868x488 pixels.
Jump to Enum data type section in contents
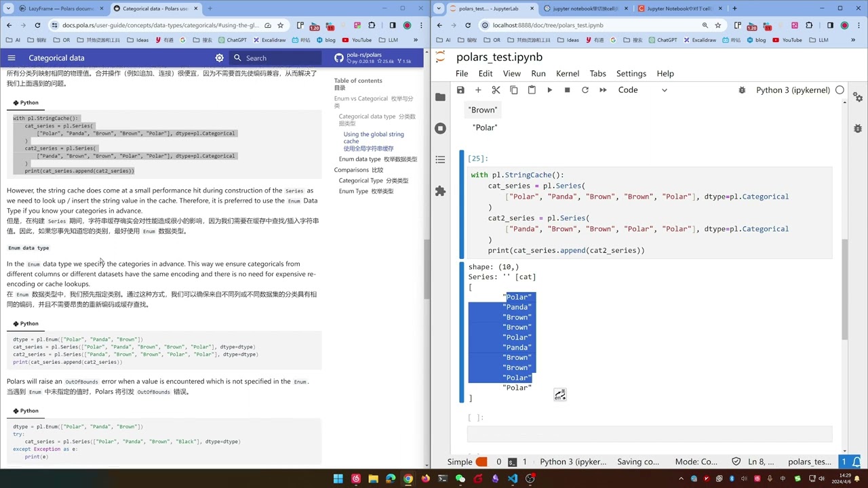(x=378, y=159)
